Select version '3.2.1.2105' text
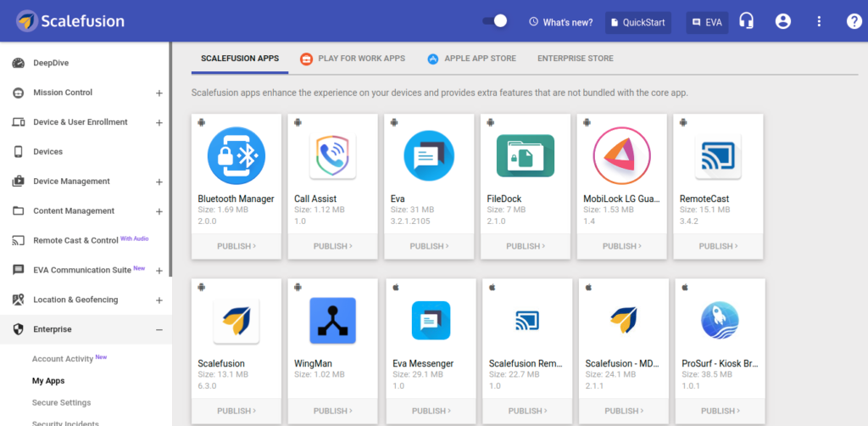 [x=410, y=221]
